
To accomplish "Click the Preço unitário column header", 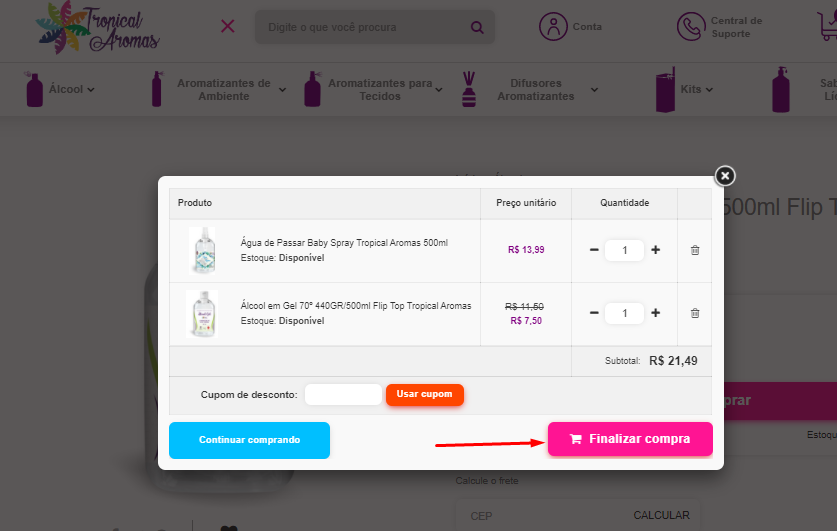I will (526, 203).
